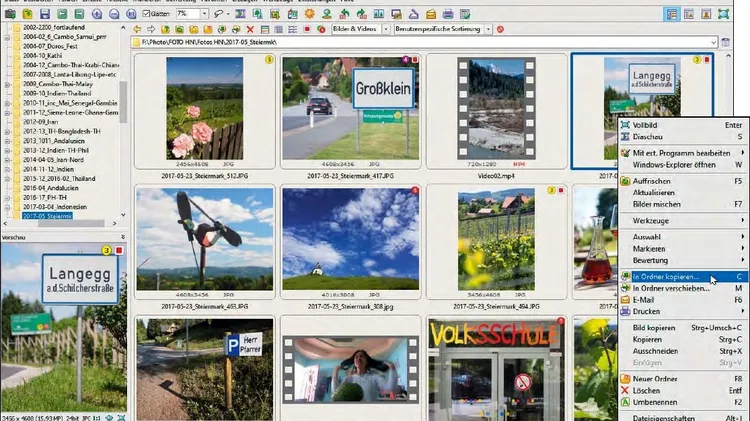Choose Löschen in the context menu
750x421 pixels.
(683, 390)
